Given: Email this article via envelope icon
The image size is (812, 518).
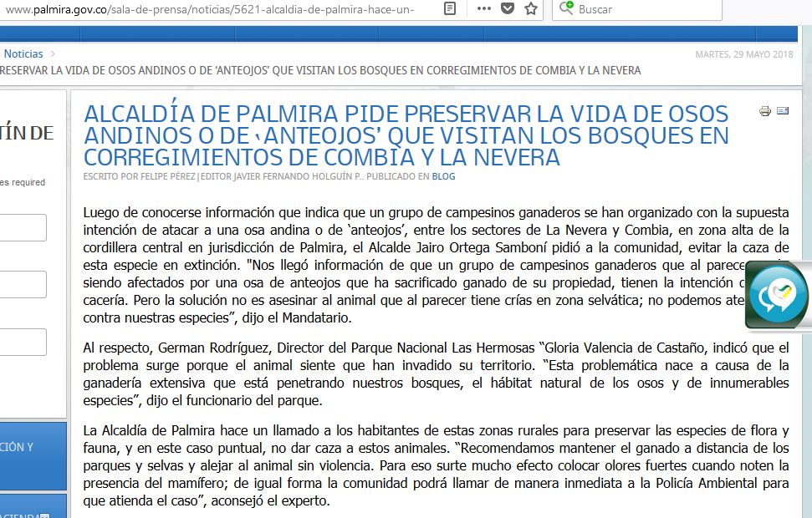Looking at the screenshot, I should coord(783,110).
